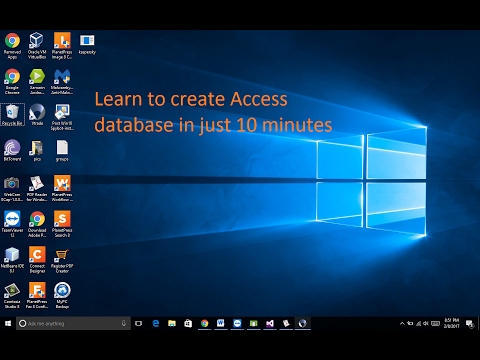Select the Register PDF Creator cart icon
The width and height of the screenshot is (480, 360).
(62, 260)
